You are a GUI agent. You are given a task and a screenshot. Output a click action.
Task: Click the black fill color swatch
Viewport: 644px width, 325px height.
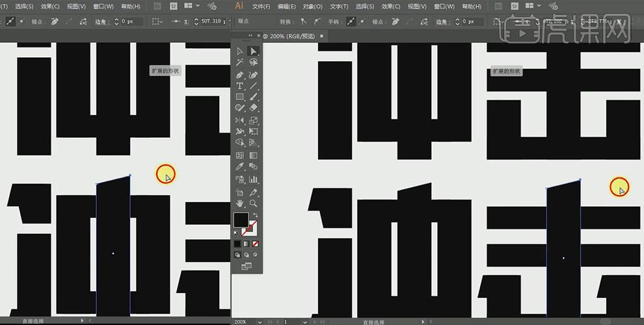coord(241,220)
